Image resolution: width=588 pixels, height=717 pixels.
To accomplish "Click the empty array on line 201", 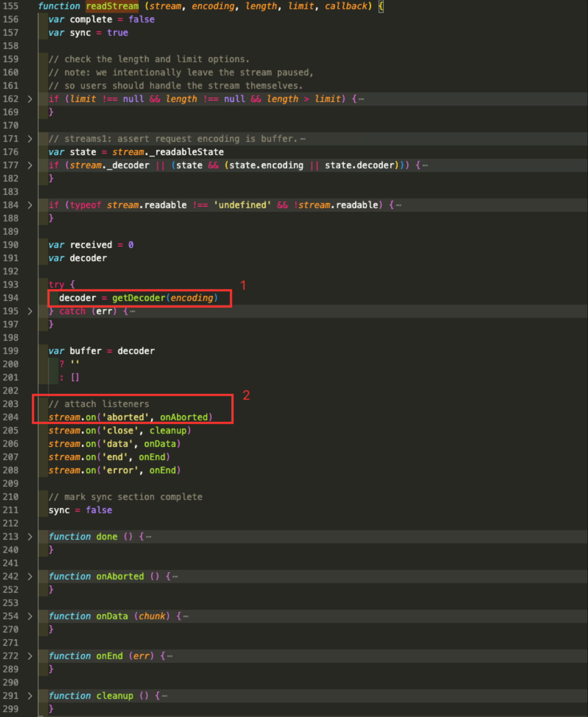I will (75, 377).
